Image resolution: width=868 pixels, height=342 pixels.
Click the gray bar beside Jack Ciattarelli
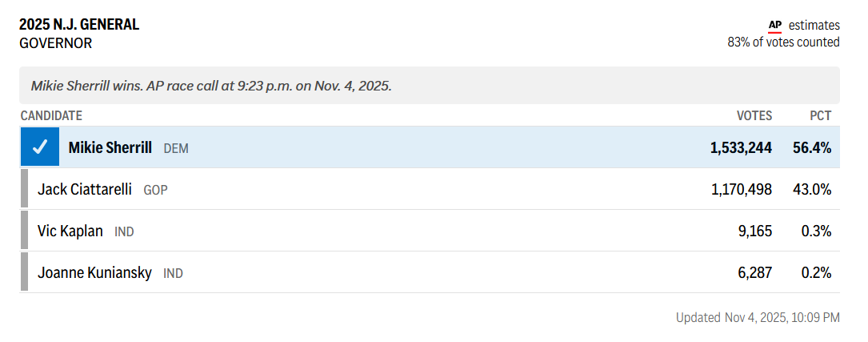click(24, 190)
